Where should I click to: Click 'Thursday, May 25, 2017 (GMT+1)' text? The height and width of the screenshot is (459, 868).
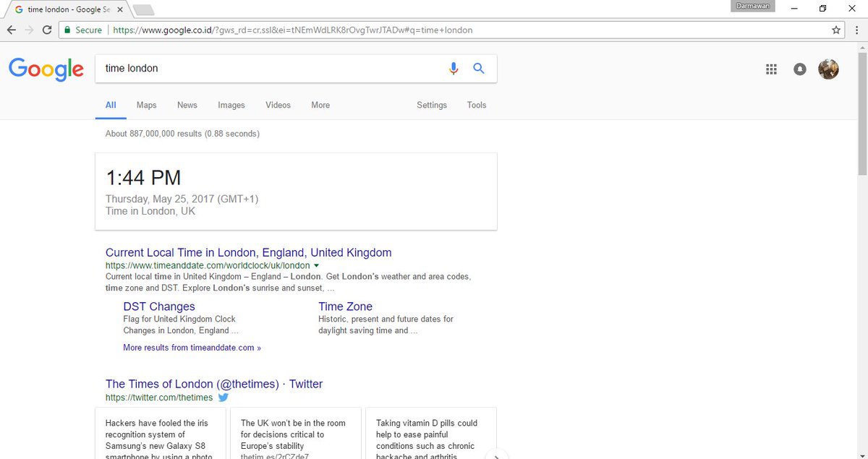[182, 199]
